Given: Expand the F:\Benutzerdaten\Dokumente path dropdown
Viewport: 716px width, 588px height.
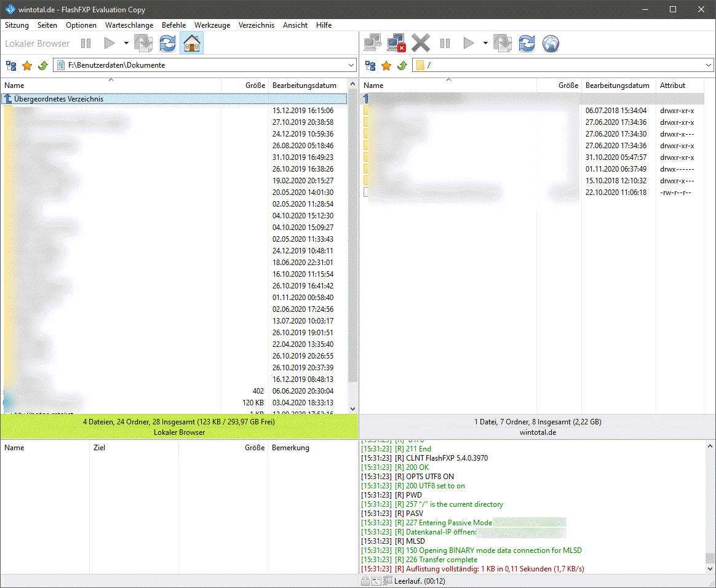Looking at the screenshot, I should point(351,65).
